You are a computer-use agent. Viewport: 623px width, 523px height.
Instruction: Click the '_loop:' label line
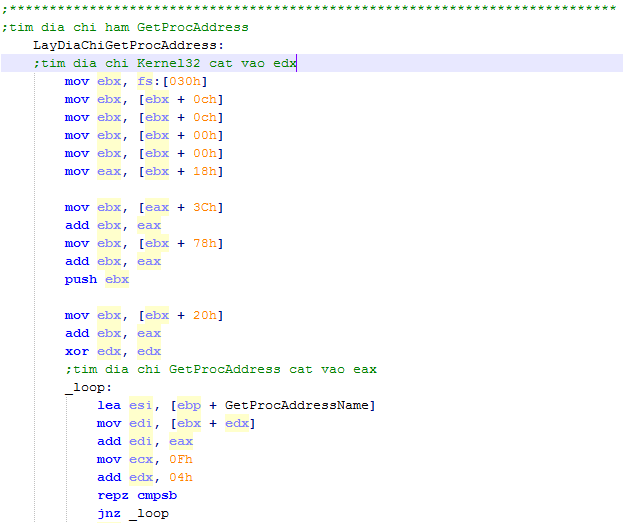[89, 388]
